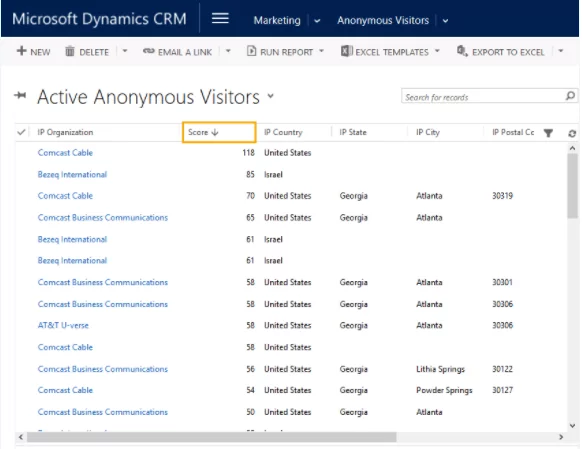
Task: Click the vertical scrollbar thumb
Action: [572, 186]
